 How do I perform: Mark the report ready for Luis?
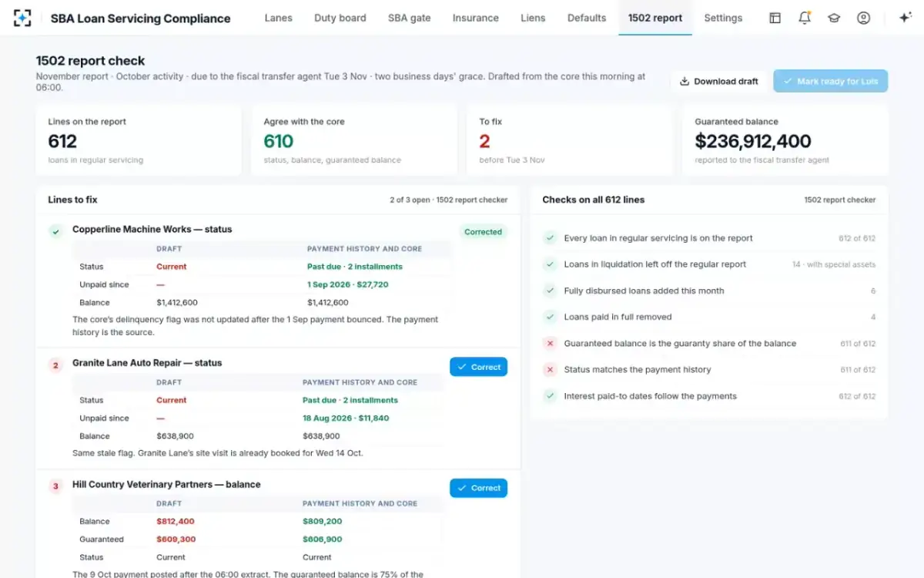pos(830,81)
